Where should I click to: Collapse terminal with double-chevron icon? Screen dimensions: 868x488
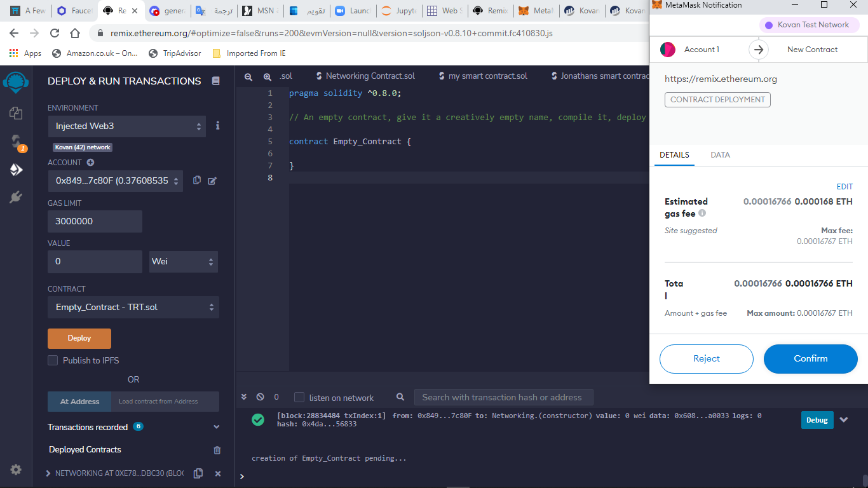click(x=244, y=397)
